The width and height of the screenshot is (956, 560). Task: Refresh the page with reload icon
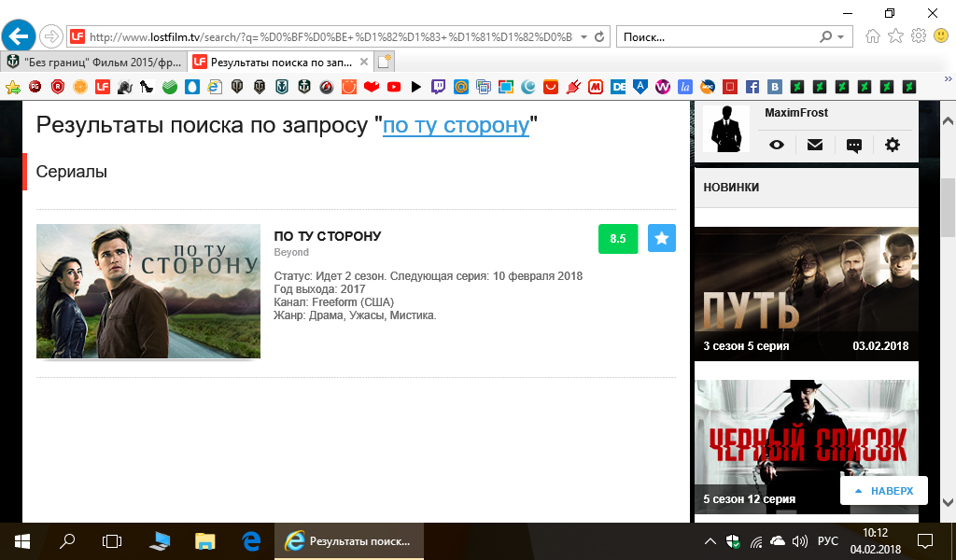[599, 36]
